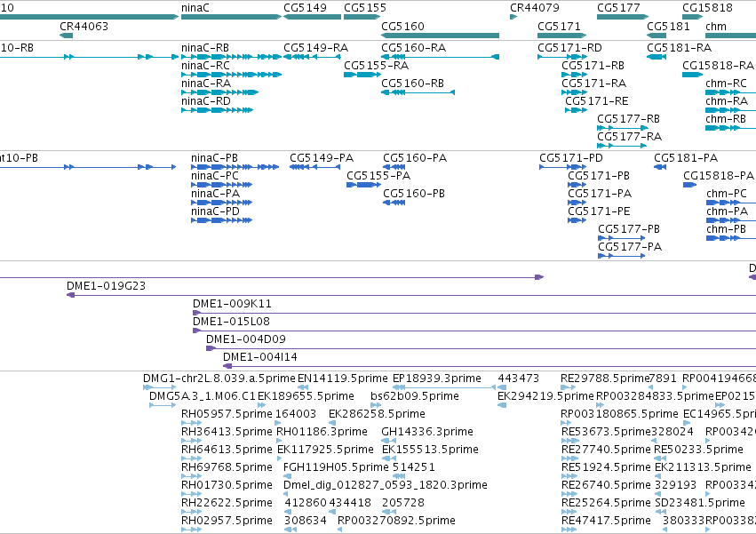The image size is (756, 534).
Task: Click EST RH36413.5prime
Action: pyautogui.click(x=191, y=441)
